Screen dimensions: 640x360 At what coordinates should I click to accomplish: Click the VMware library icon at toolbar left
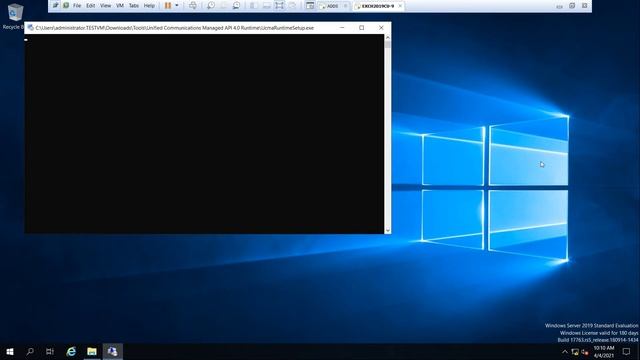coord(56,5)
